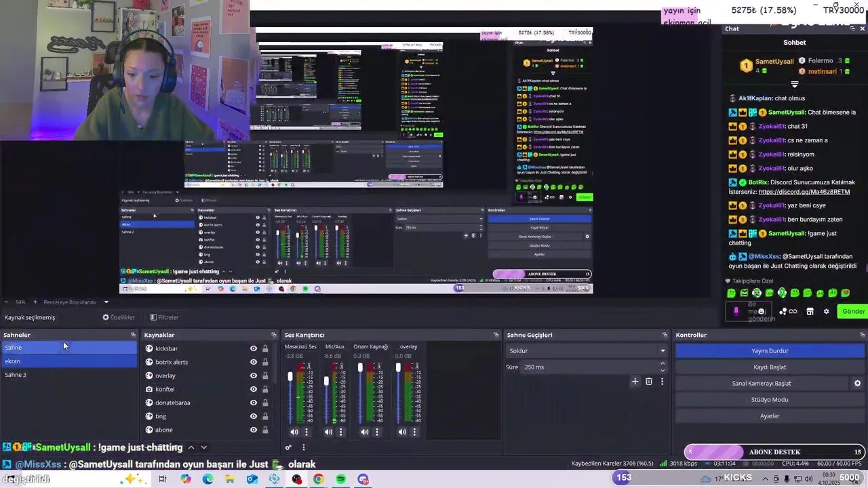Viewport: 868px width, 488px height.
Task: Open audio mixer bottom three-dot menu
Action: click(303, 447)
